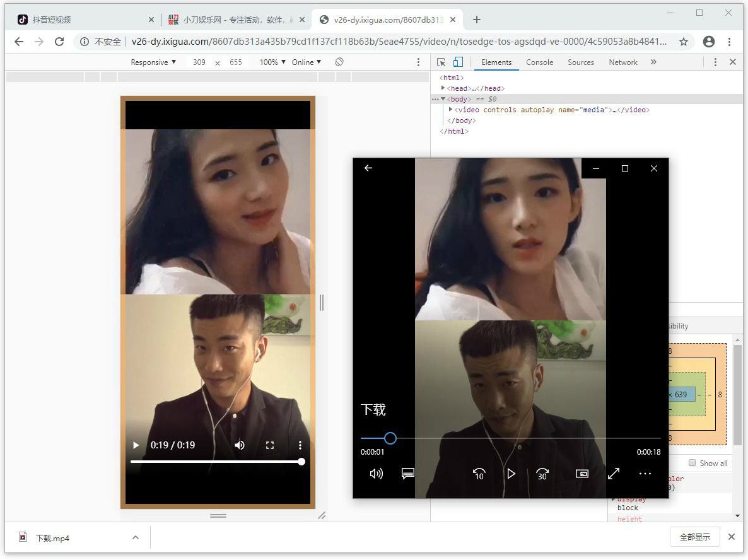Screen dimensions: 748x560
Task: Open the Responsive device dropdown
Action: [x=153, y=62]
